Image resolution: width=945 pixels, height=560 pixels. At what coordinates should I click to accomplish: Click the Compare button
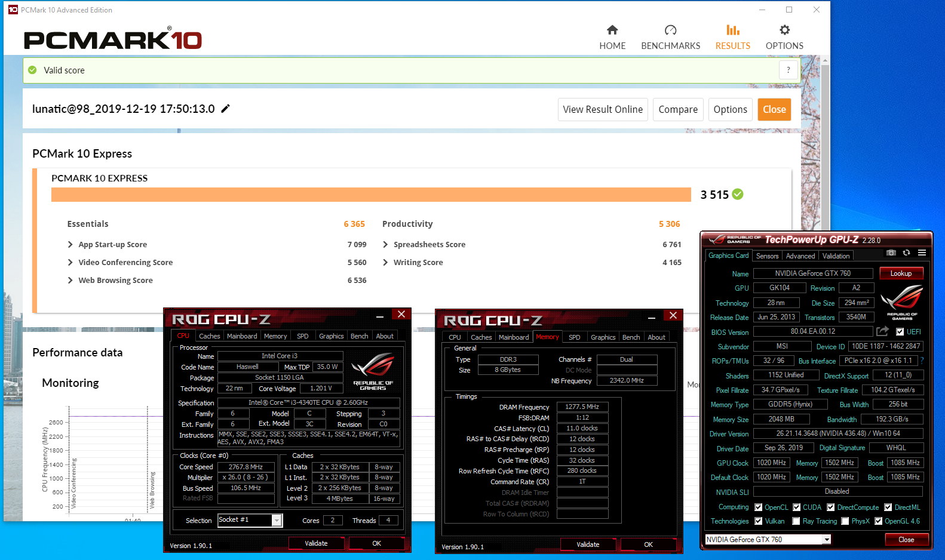tap(678, 109)
